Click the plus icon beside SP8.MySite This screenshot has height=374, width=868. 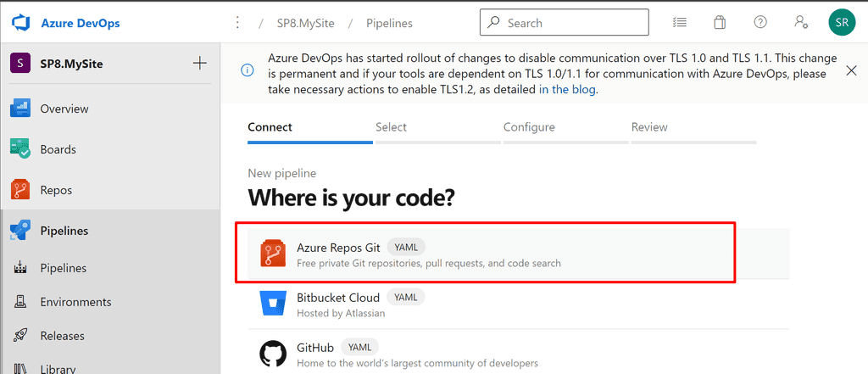pyautogui.click(x=199, y=63)
